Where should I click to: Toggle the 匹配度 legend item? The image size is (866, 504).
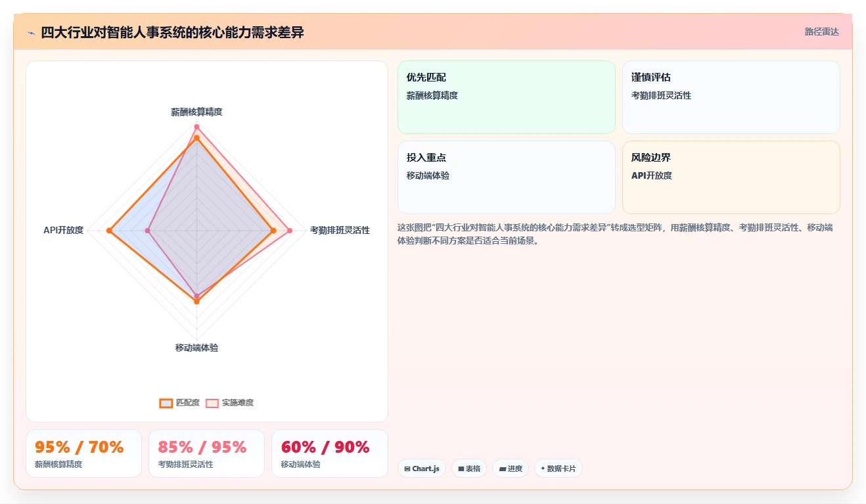179,403
